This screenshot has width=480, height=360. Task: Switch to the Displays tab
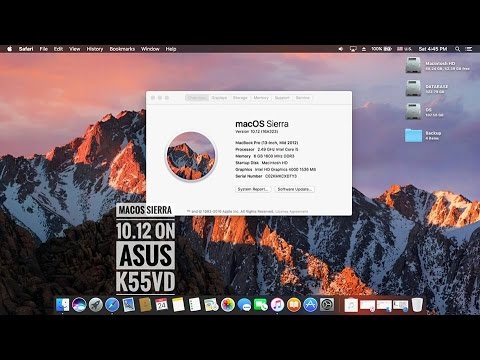(x=219, y=98)
